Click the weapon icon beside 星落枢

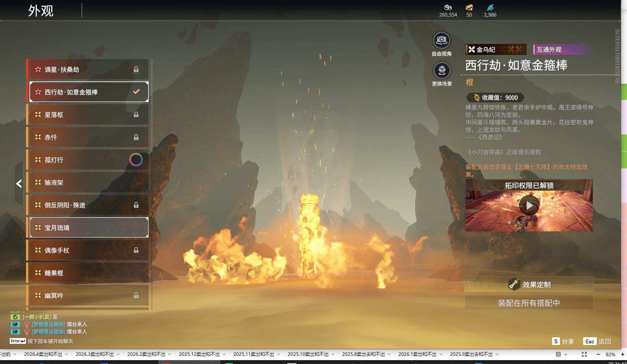38,115
